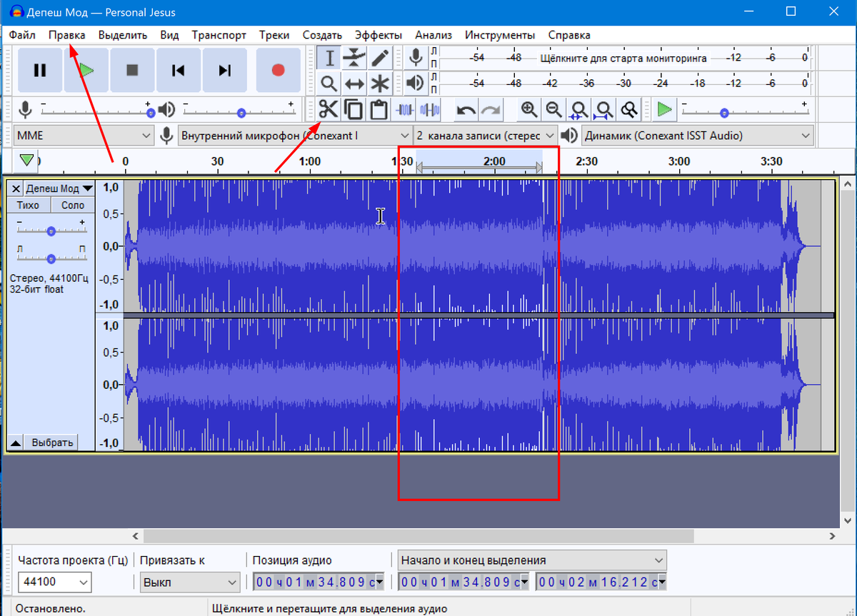Image resolution: width=857 pixels, height=616 pixels.
Task: Select the Multi-tool asterisk icon
Action: (380, 84)
